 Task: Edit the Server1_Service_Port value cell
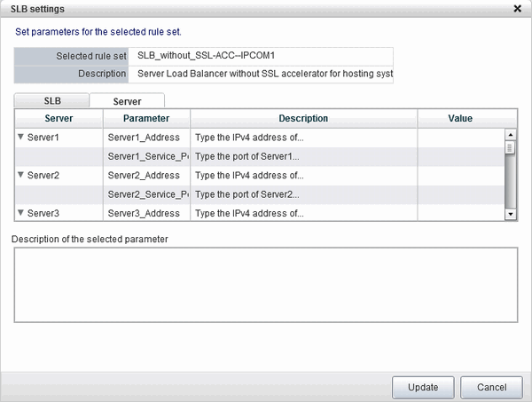pyautogui.click(x=460, y=156)
